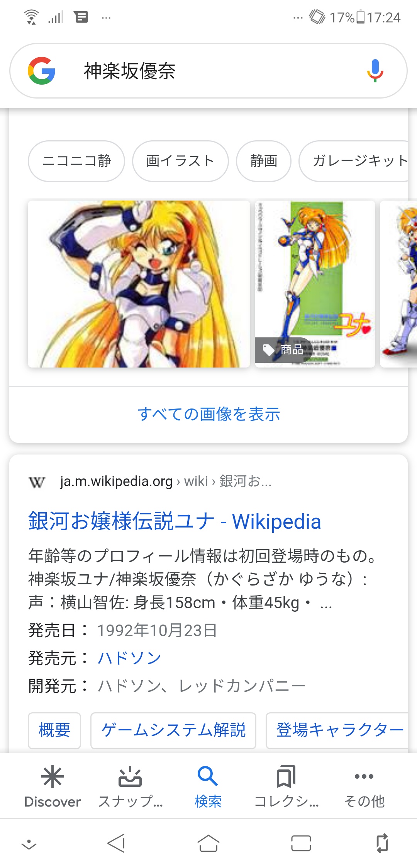Open the product image tagged 商品
The height and width of the screenshot is (868, 417).
[x=315, y=284]
